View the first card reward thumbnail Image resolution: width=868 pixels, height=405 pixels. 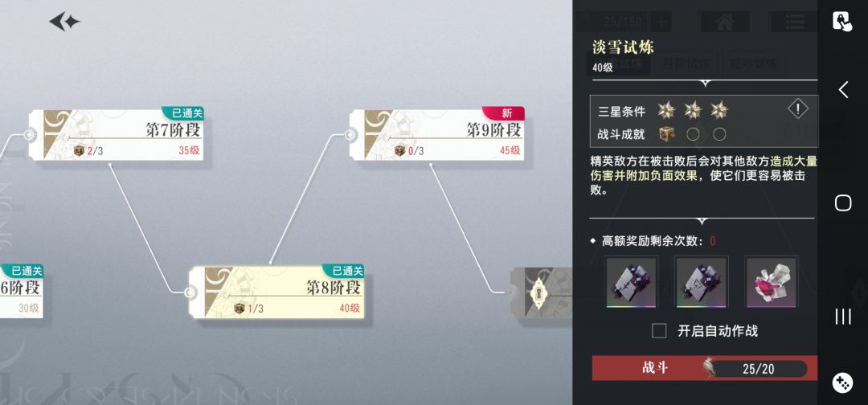pos(632,282)
